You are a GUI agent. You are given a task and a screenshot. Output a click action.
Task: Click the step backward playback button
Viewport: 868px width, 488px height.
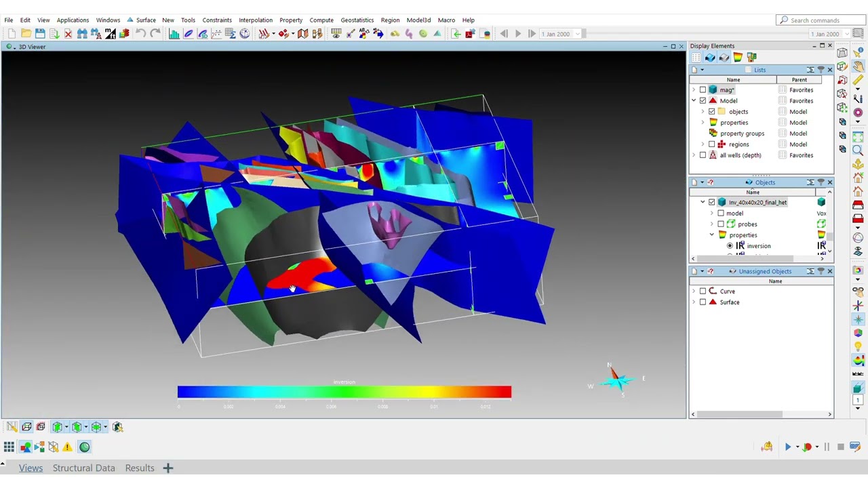(x=504, y=34)
